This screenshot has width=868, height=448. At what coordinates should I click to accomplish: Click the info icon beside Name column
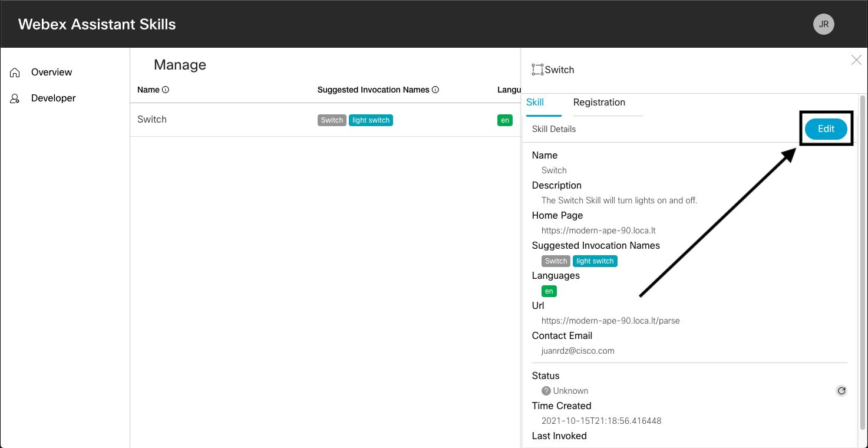[x=166, y=90]
